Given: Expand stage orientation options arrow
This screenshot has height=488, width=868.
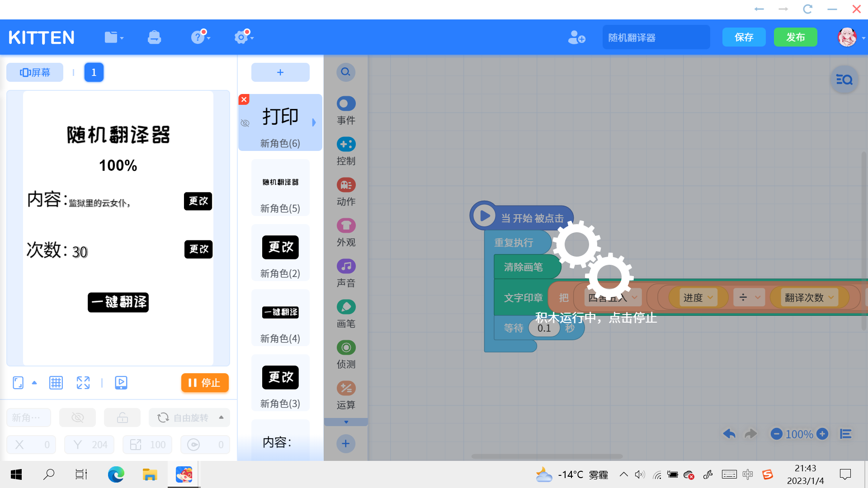Looking at the screenshot, I should [x=34, y=383].
